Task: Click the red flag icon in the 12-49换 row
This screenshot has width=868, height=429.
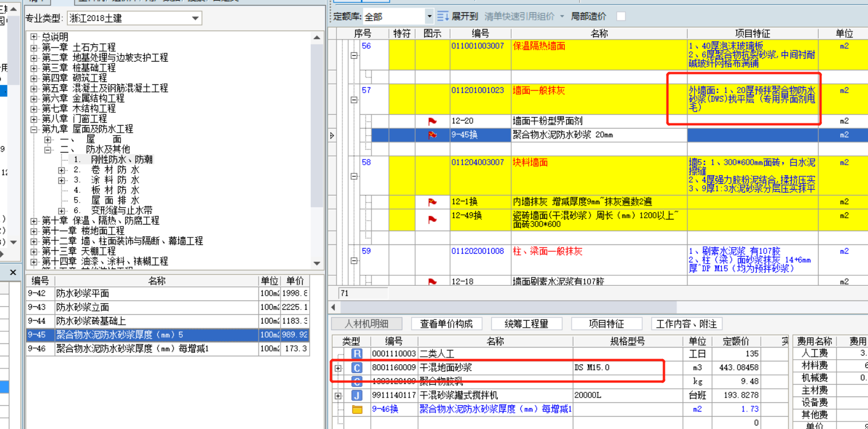Action: point(432,219)
